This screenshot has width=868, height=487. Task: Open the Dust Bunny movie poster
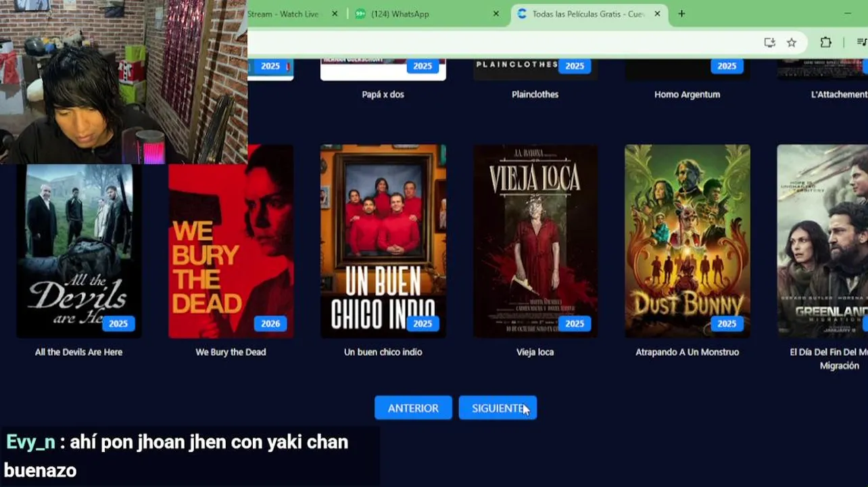click(x=688, y=241)
